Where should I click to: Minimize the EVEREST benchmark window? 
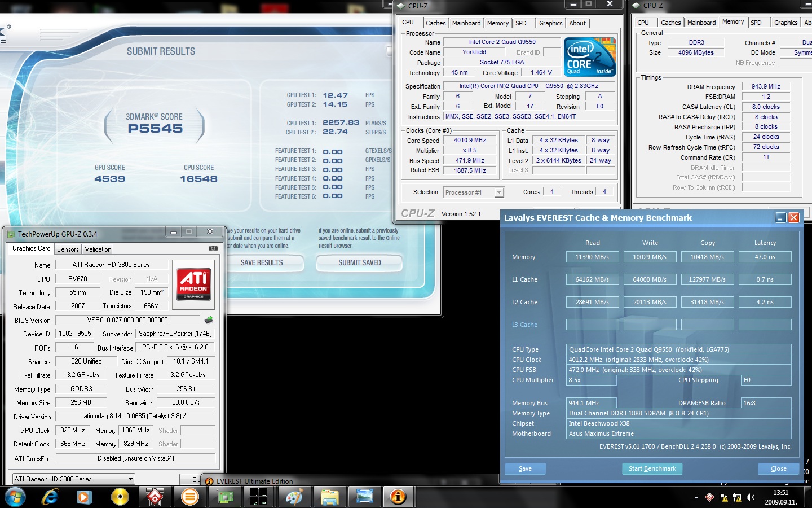tap(780, 218)
